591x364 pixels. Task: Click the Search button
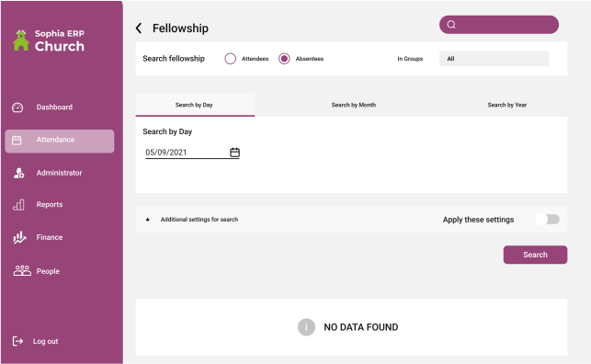(535, 255)
